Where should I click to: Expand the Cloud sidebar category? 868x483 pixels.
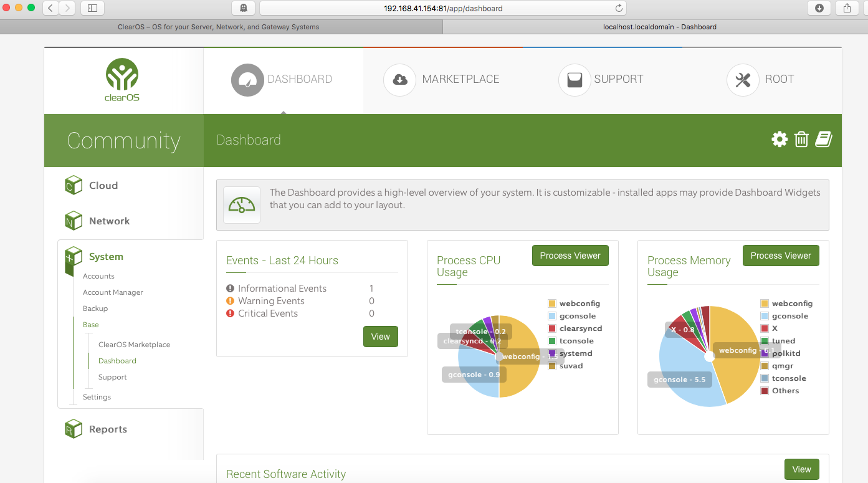point(103,185)
